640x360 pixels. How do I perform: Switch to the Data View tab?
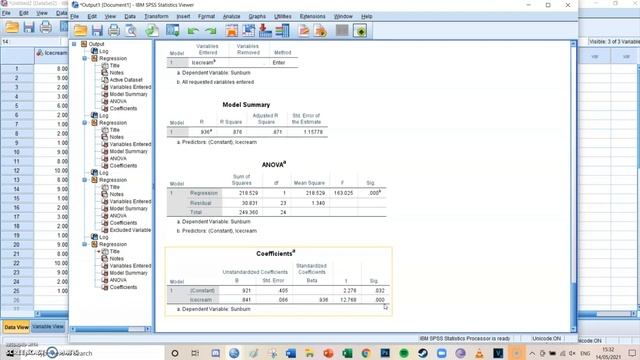click(x=17, y=327)
